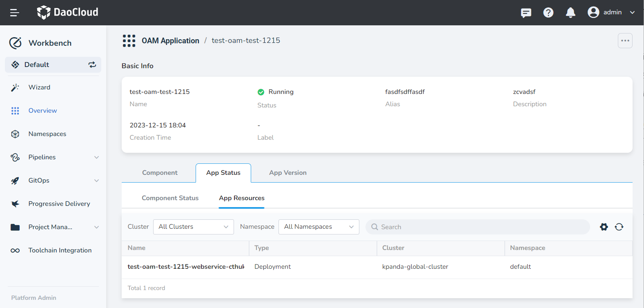This screenshot has width=644, height=308.
Task: Select the Component Status sub-tab
Action: point(170,198)
